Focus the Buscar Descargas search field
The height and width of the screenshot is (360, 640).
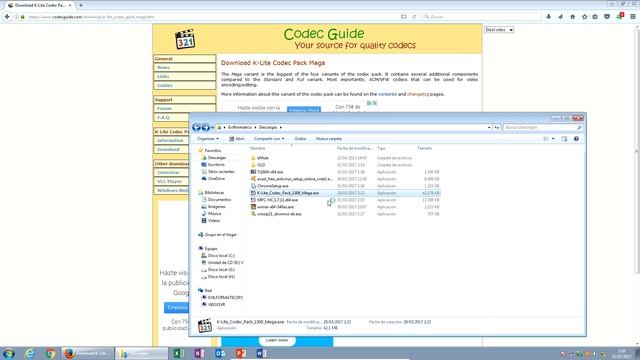pyautogui.click(x=542, y=128)
